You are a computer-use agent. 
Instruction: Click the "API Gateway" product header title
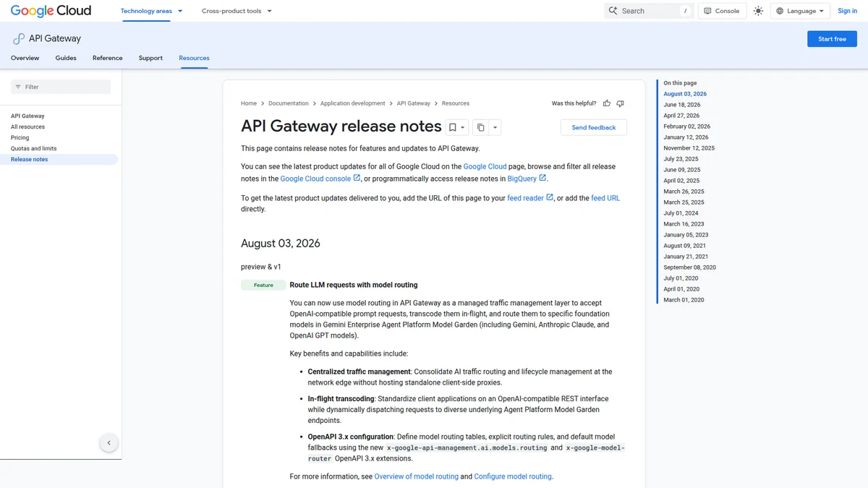[x=55, y=39]
